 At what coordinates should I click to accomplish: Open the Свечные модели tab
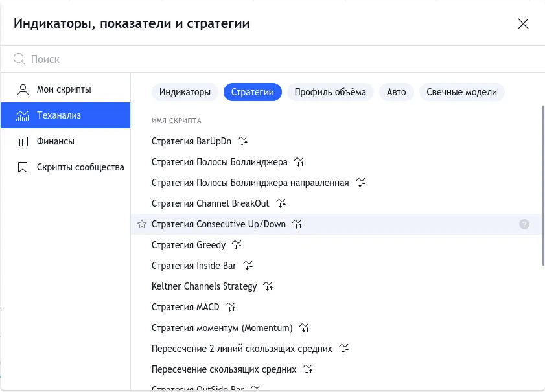(x=461, y=92)
